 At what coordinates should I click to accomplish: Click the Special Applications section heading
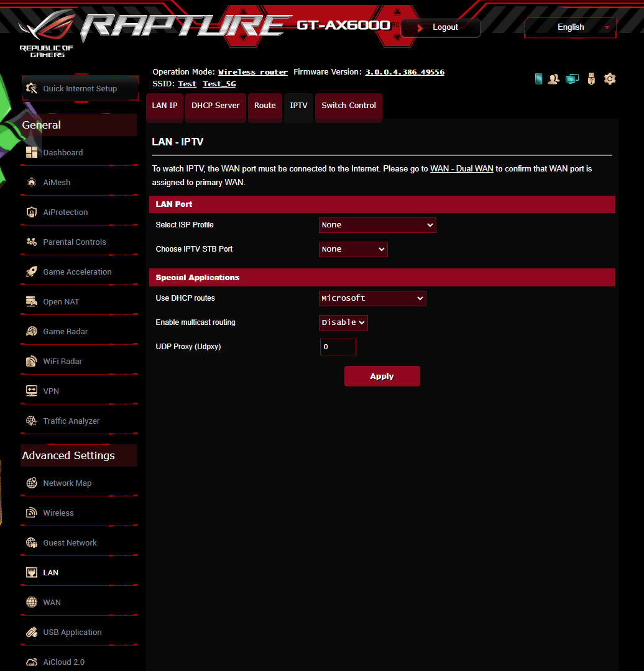[x=198, y=278]
